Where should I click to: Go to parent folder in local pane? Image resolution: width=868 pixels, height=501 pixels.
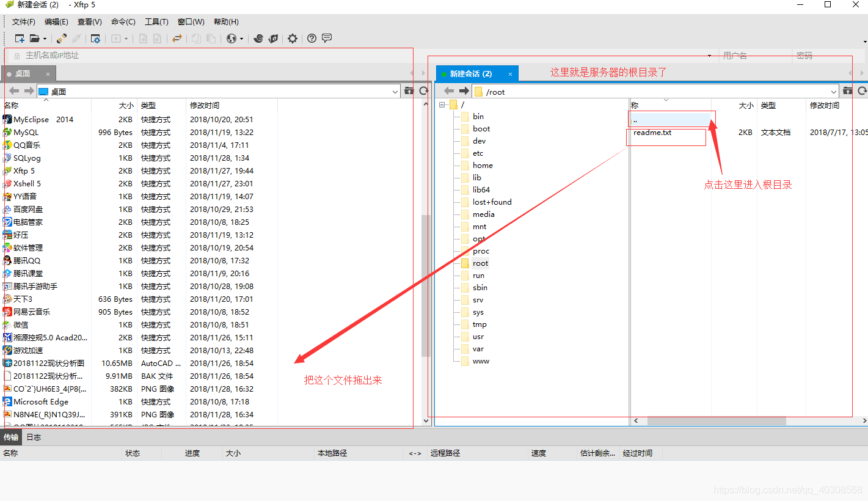pyautogui.click(x=409, y=91)
